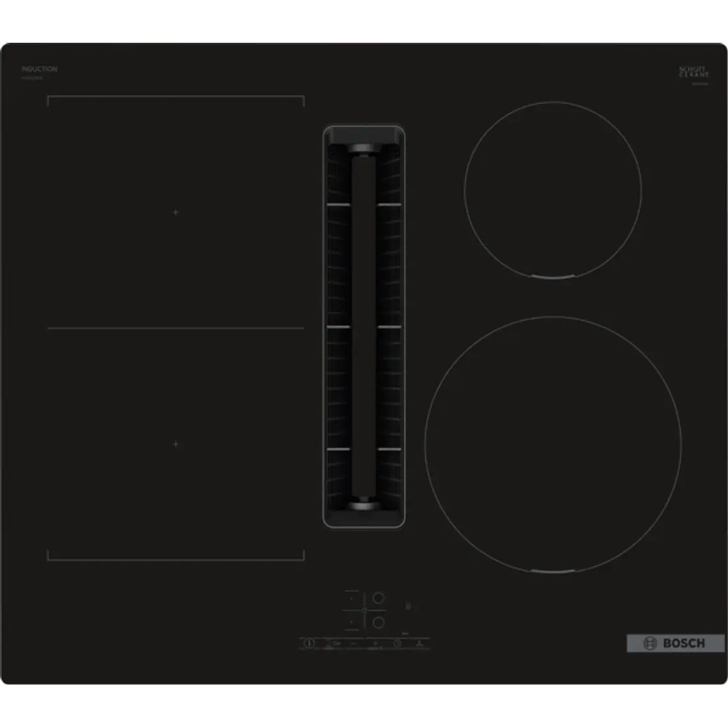Click the central downdraft ventilation grille
Viewport: 728px width, 728px height.
click(x=364, y=326)
